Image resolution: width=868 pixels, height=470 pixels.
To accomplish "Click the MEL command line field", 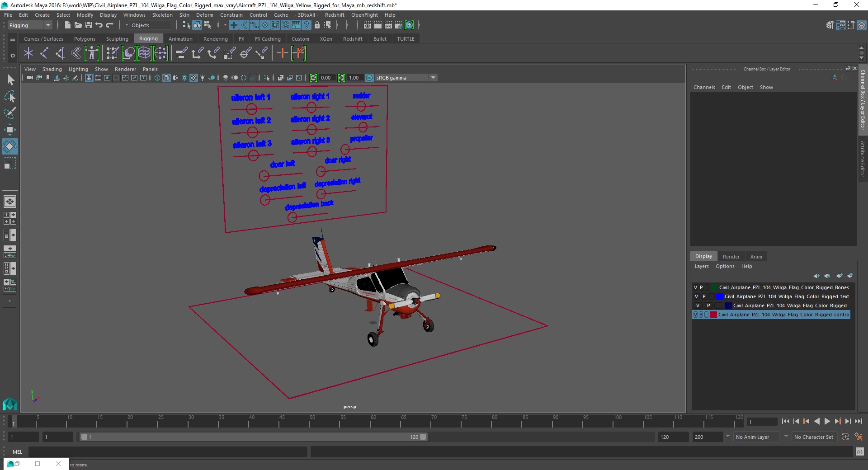I will pos(168,452).
